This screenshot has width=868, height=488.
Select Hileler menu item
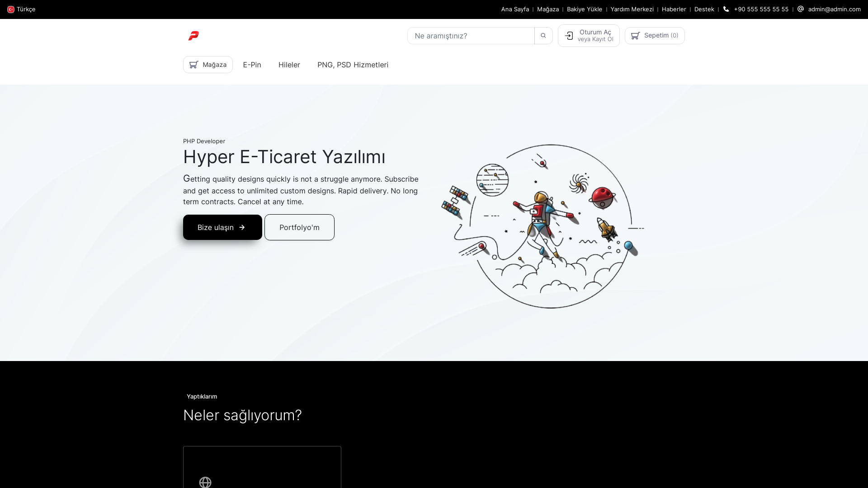pos(289,65)
